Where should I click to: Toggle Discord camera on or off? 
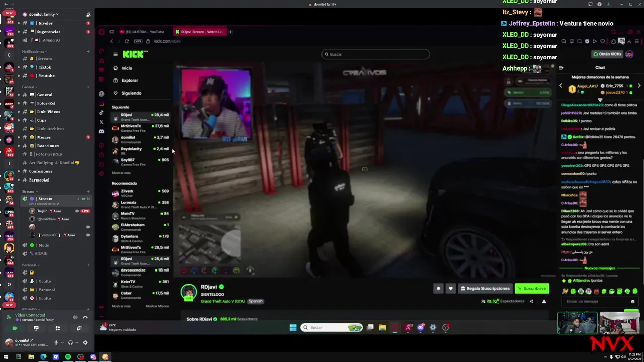(15, 328)
